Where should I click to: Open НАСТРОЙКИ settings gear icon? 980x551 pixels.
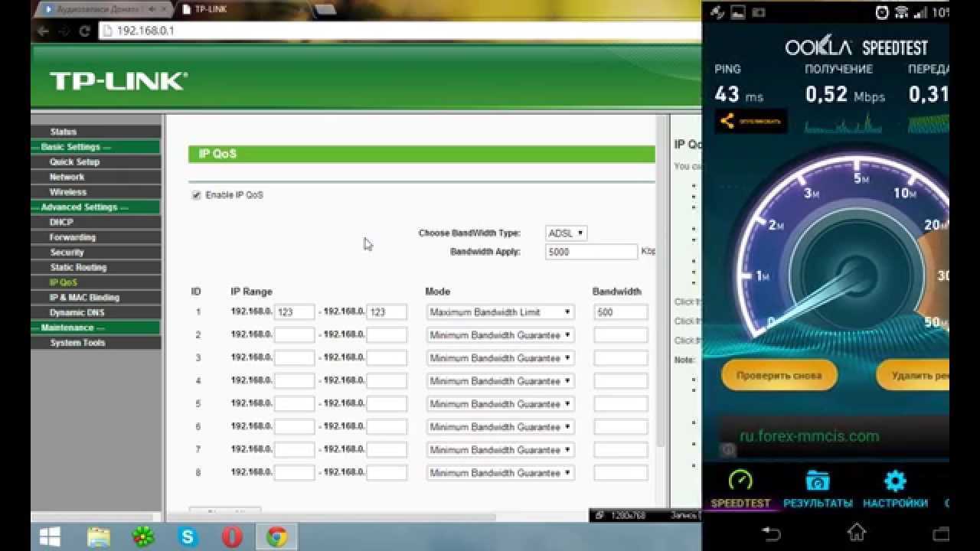tap(894, 481)
